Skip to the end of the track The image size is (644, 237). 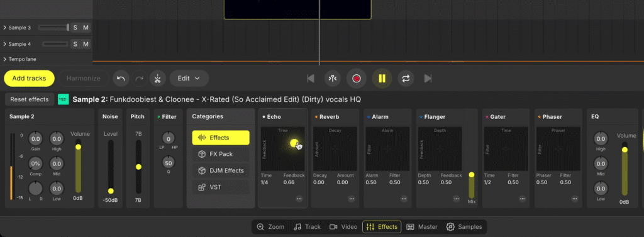428,78
